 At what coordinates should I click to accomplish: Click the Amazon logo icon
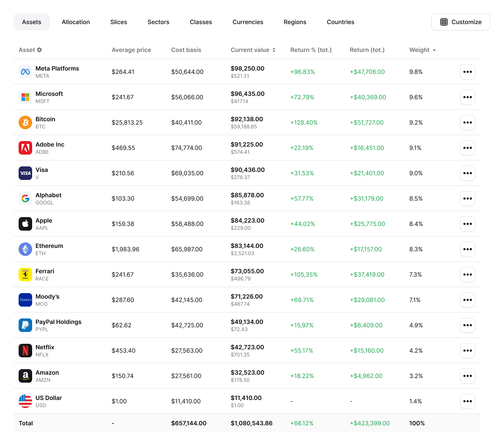25,376
